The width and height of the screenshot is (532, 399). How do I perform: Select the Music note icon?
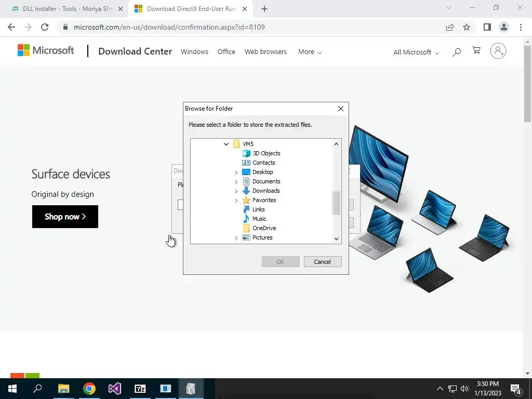pos(246,219)
